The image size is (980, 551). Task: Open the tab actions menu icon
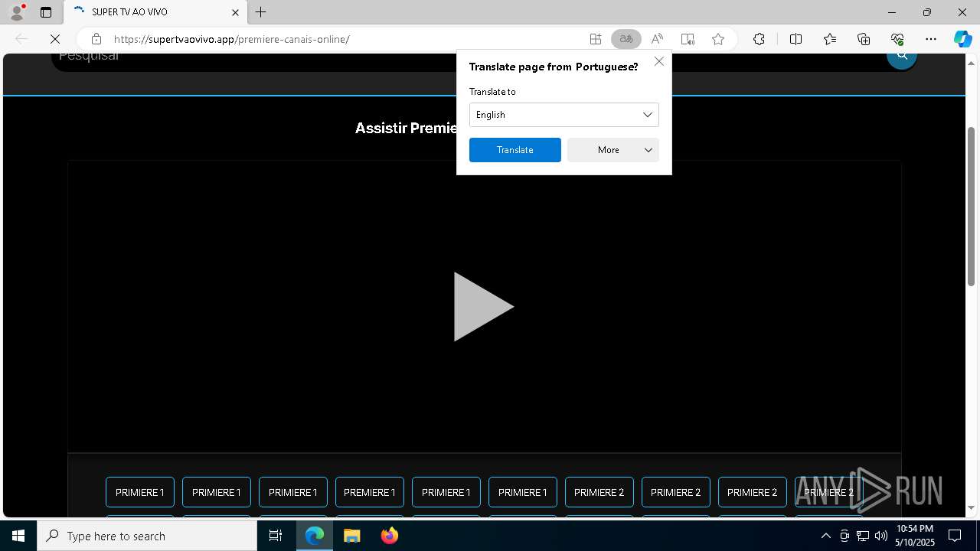coord(46,12)
